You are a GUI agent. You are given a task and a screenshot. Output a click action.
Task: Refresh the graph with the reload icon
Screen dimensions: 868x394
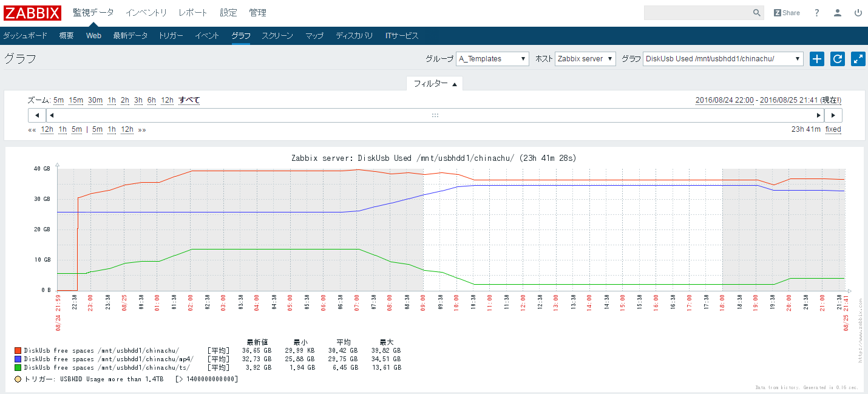click(x=837, y=59)
